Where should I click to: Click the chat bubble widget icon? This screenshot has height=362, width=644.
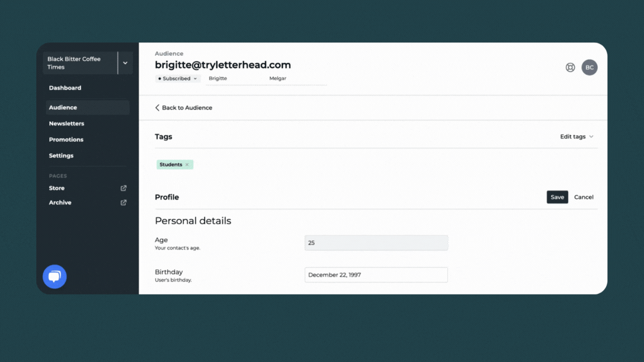pyautogui.click(x=54, y=276)
